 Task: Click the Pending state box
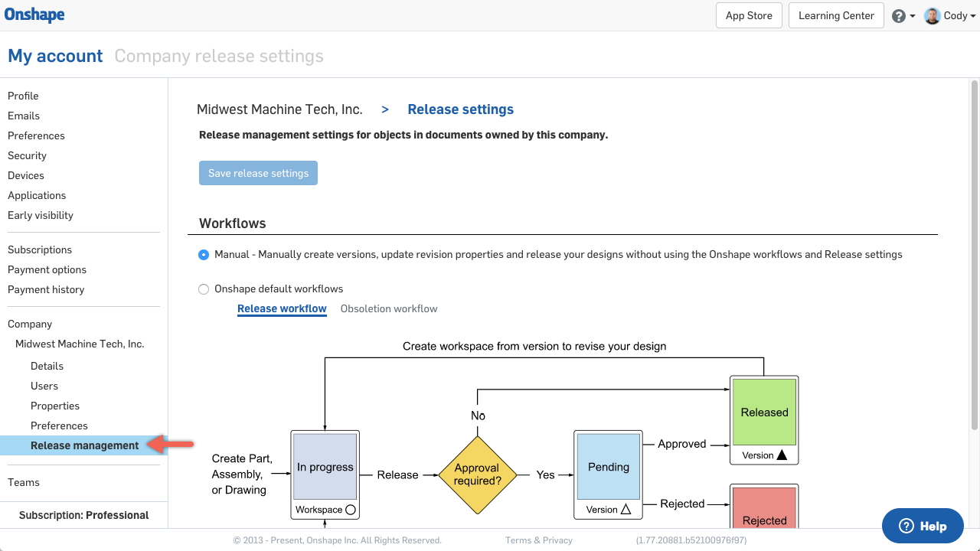coord(608,474)
